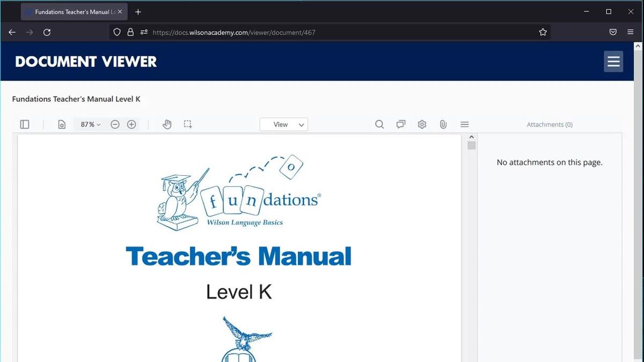Bookmark this page with star icon
644x362 pixels.
(x=543, y=32)
